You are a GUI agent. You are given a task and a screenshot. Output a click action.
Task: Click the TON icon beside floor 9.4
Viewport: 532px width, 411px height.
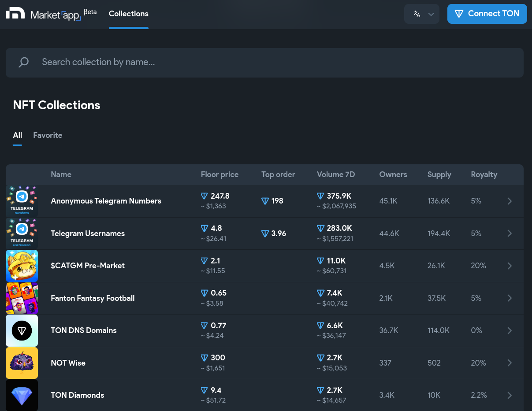204,390
